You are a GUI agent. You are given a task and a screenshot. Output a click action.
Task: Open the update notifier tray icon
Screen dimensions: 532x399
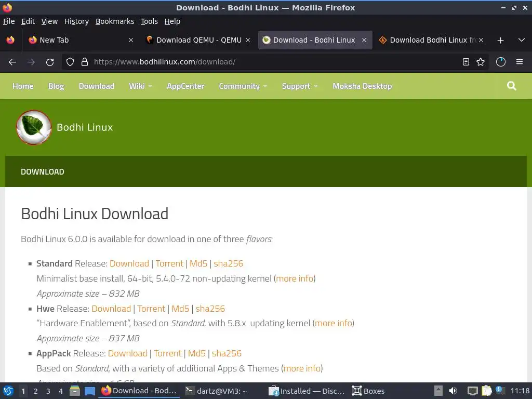coord(499,390)
